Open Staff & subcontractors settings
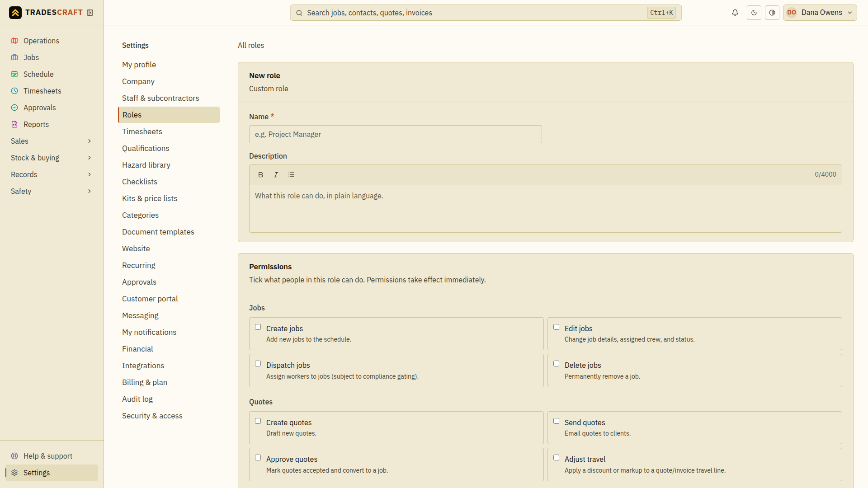The width and height of the screenshot is (868, 488). [169, 98]
